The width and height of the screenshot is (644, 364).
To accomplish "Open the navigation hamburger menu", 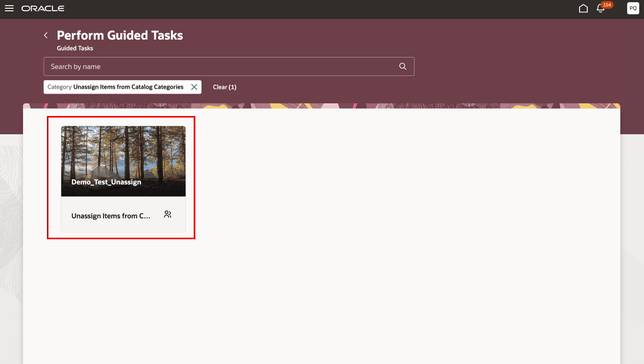I will (9, 8).
